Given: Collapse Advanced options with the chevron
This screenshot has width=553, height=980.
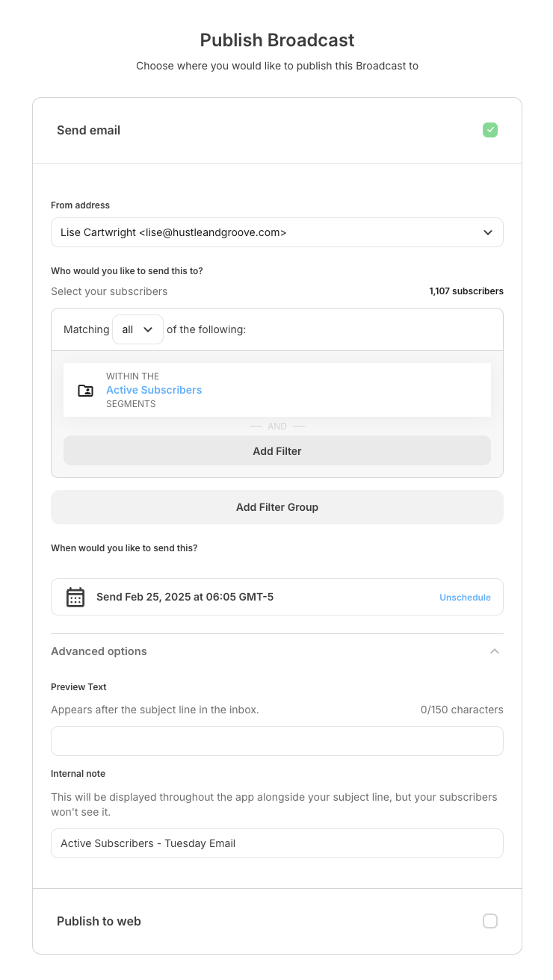Looking at the screenshot, I should pos(494,651).
